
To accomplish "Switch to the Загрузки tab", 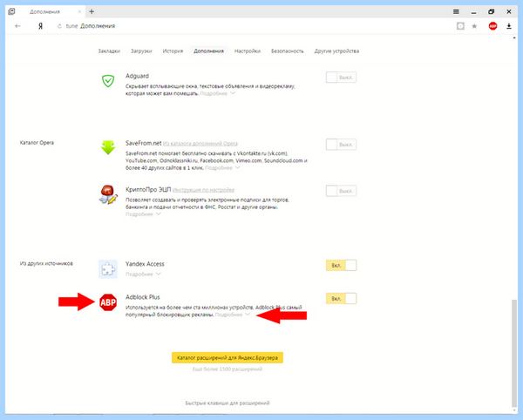I will 141,51.
